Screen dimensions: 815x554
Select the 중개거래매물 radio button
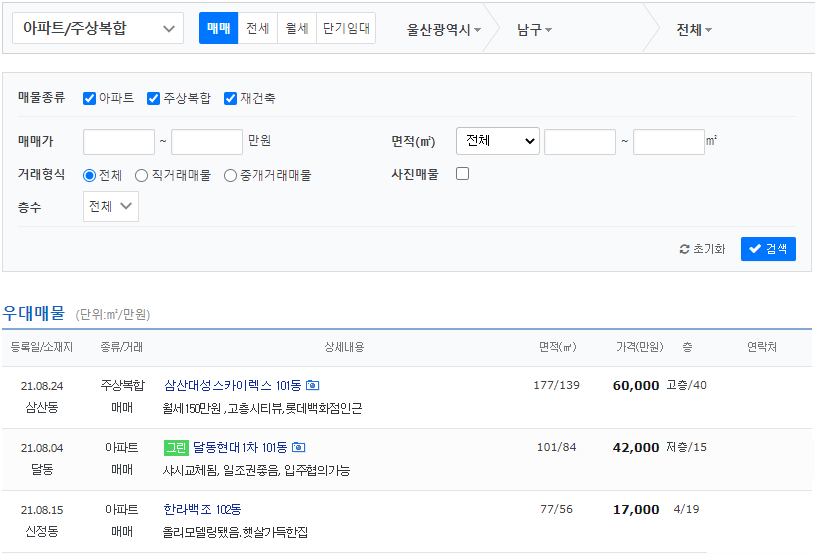coord(230,176)
